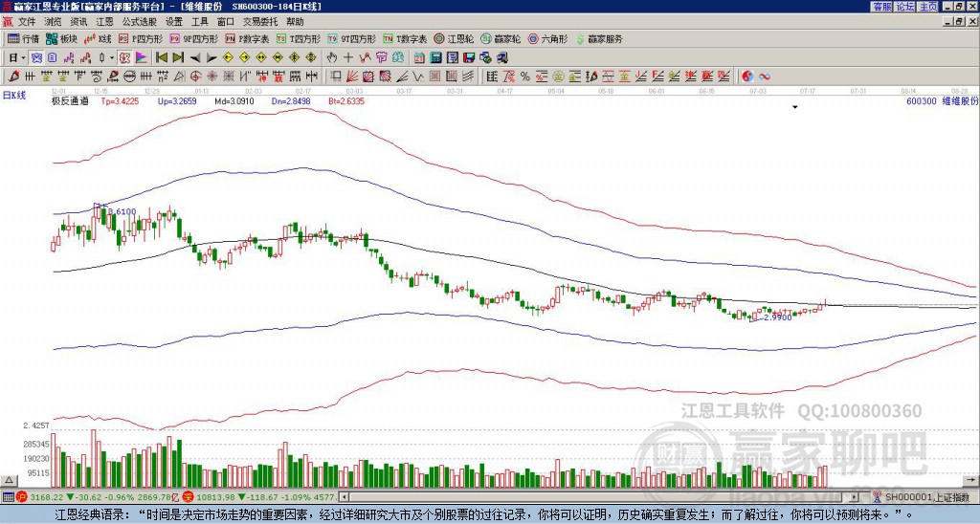Select the hand pan tool
Viewport: 980px width, 524px height.
[332, 58]
